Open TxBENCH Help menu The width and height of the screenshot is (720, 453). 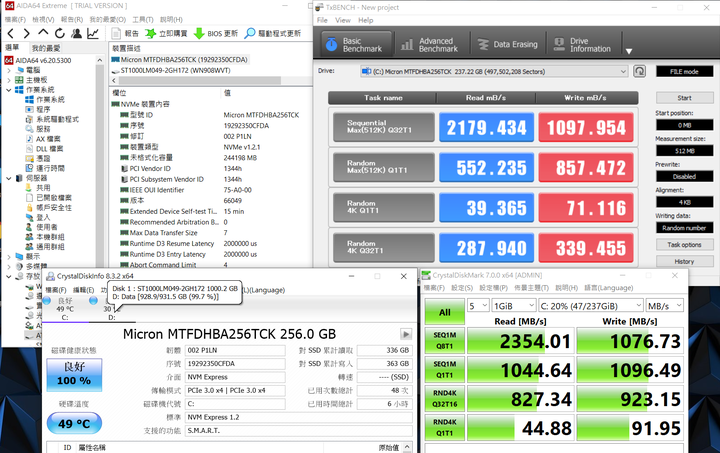coord(366,20)
